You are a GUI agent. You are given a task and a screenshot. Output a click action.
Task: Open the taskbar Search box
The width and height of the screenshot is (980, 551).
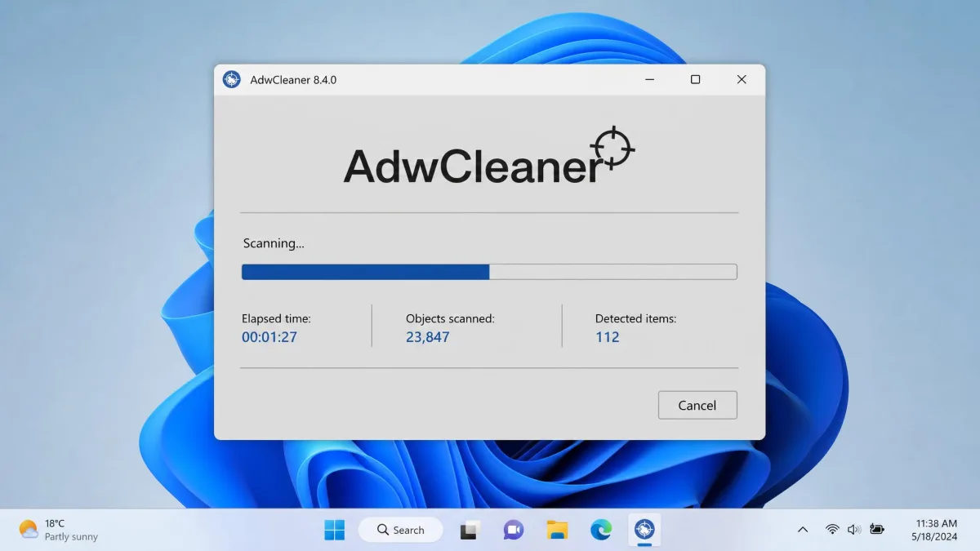(401, 530)
